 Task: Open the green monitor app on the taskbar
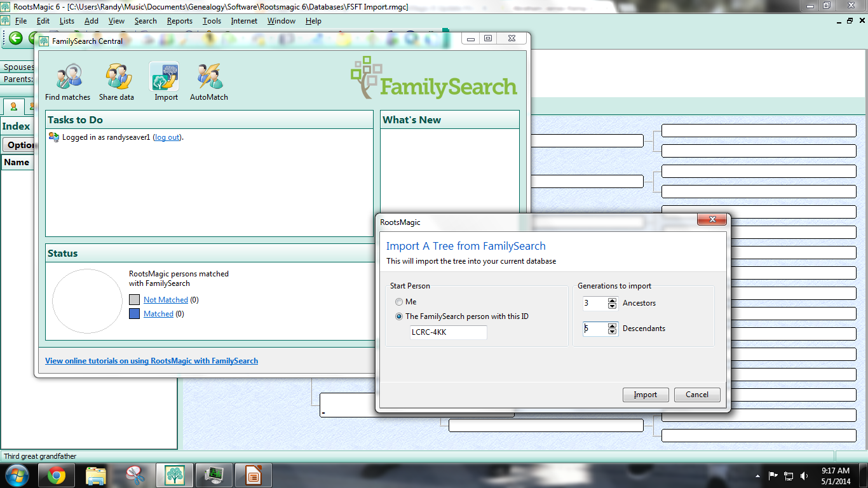(x=214, y=475)
